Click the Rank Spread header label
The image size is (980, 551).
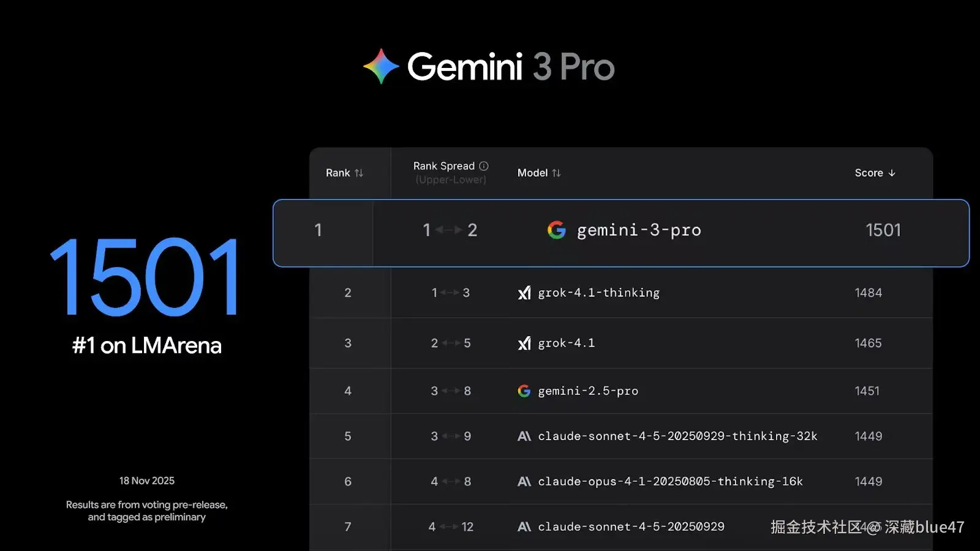(x=444, y=166)
